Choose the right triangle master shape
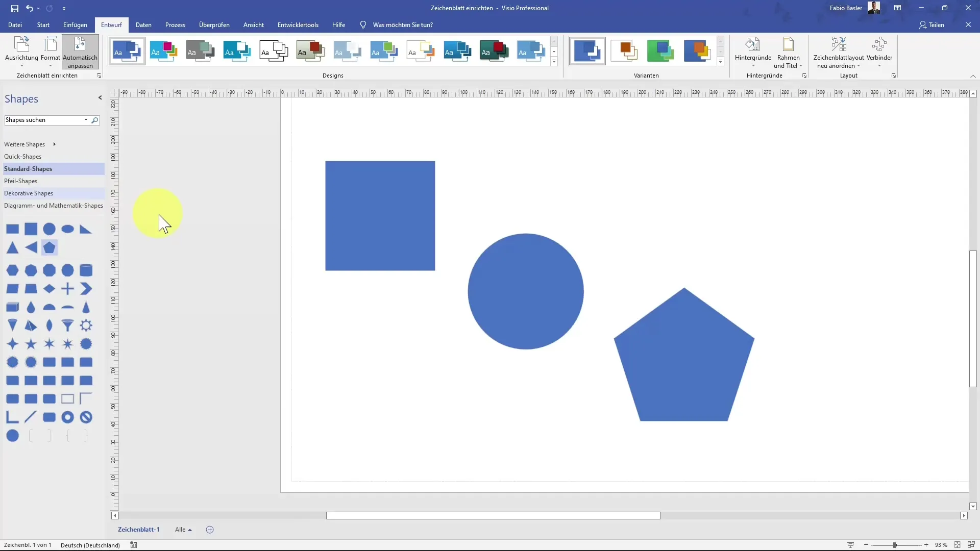 tap(86, 230)
